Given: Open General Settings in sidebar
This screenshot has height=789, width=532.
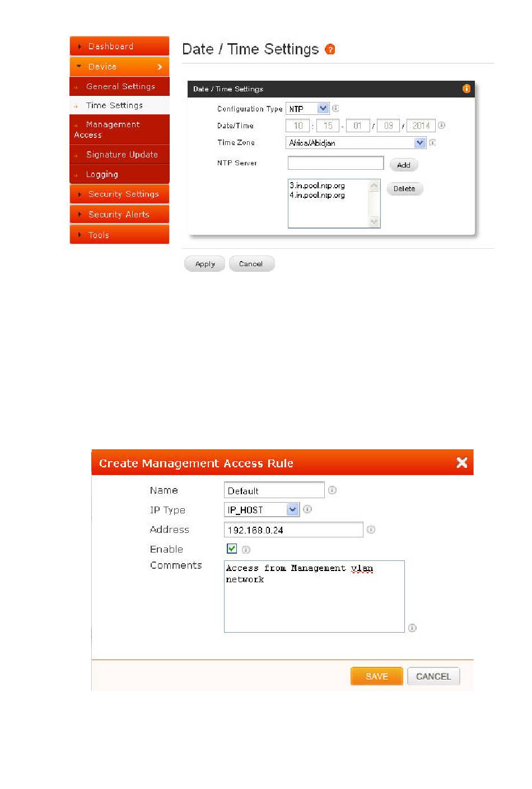Looking at the screenshot, I should [x=119, y=86].
